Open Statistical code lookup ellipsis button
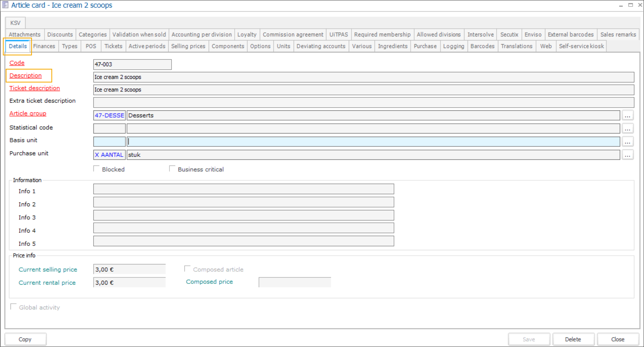This screenshot has width=644, height=347. pos(627,129)
